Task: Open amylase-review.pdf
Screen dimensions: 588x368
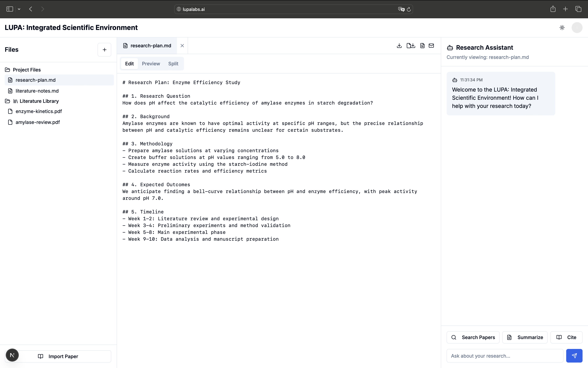Action: click(59, 122)
